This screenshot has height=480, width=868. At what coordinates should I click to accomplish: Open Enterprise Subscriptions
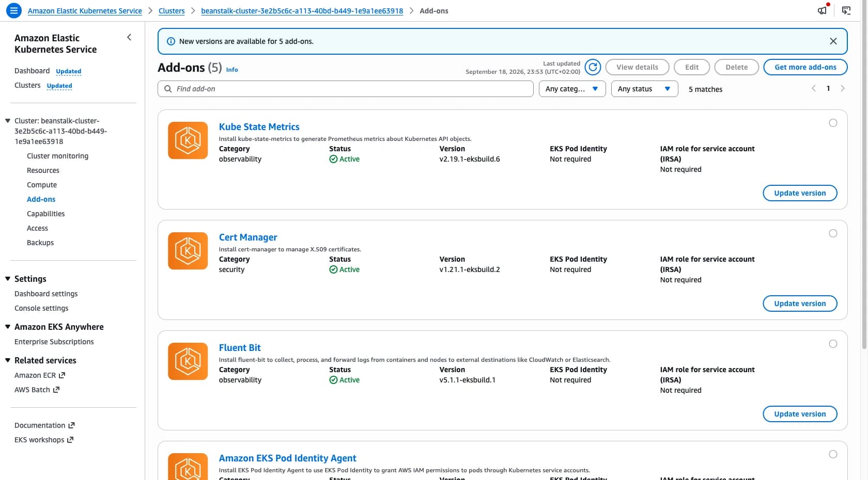[54, 342]
